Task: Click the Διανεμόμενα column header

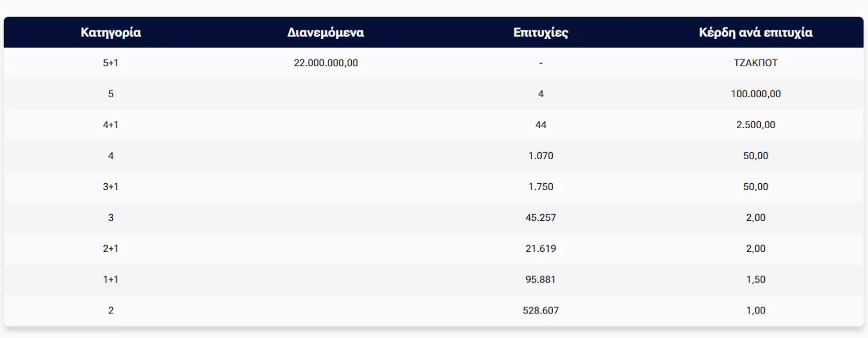Action: (325, 33)
